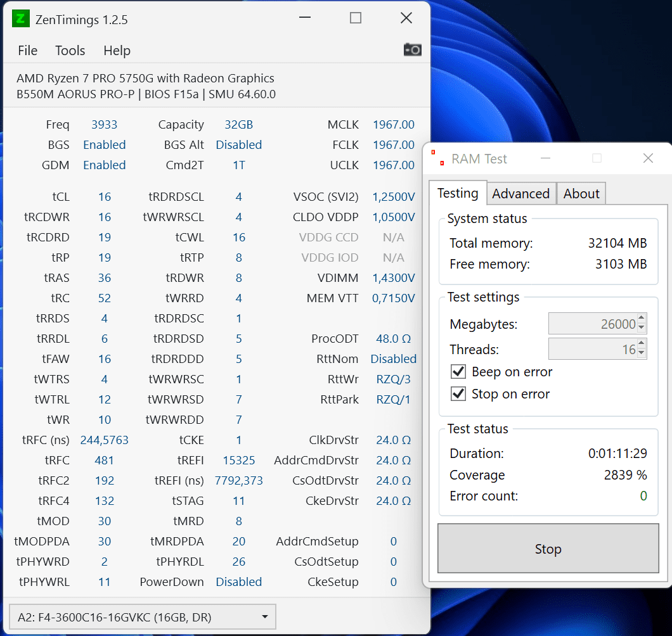Image resolution: width=672 pixels, height=636 pixels.
Task: Click the BGS Alt value Disabled
Action: 239,145
